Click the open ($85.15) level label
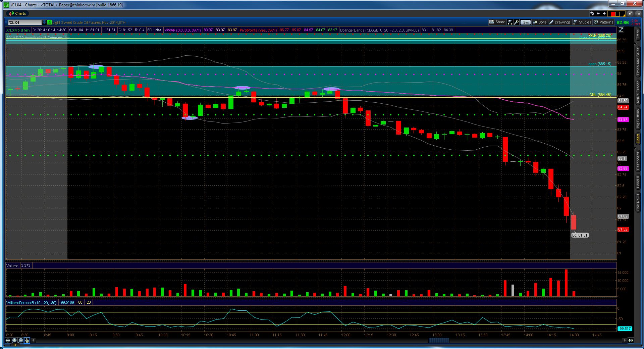 (600, 64)
